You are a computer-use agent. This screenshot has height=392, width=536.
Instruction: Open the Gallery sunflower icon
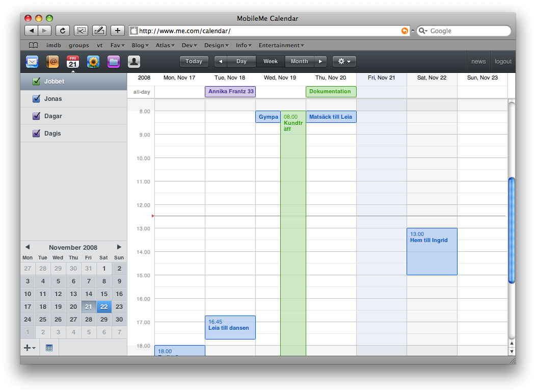coord(93,62)
